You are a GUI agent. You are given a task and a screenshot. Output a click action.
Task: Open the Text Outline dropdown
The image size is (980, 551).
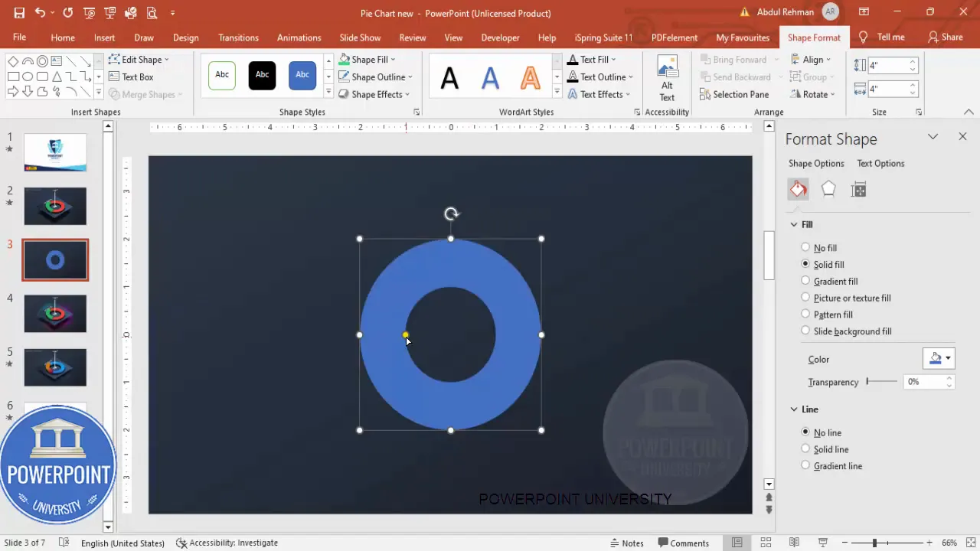point(600,77)
